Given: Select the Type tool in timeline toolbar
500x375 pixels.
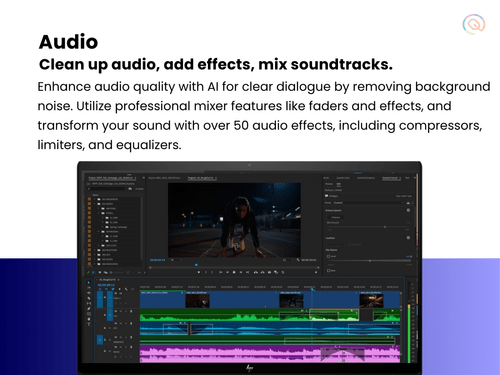Looking at the screenshot, I should pyautogui.click(x=89, y=324).
